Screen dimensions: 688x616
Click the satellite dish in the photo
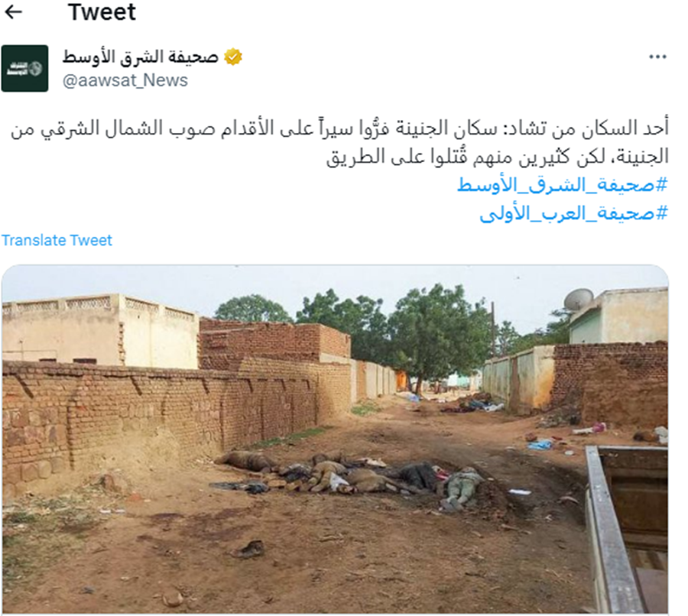tap(578, 300)
